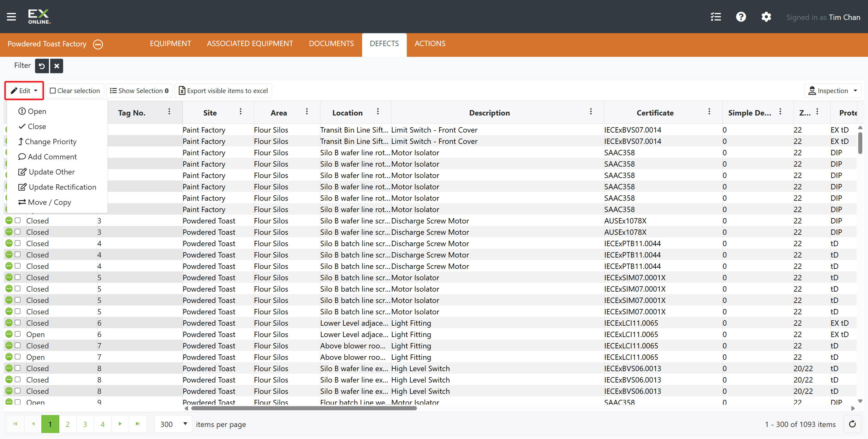Image resolution: width=868 pixels, height=439 pixels.
Task: Choose Add Comment from Edit menu
Action: tap(47, 157)
